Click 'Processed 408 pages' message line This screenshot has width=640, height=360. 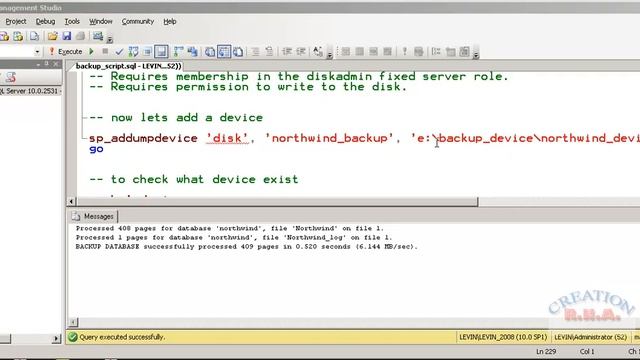point(230,229)
